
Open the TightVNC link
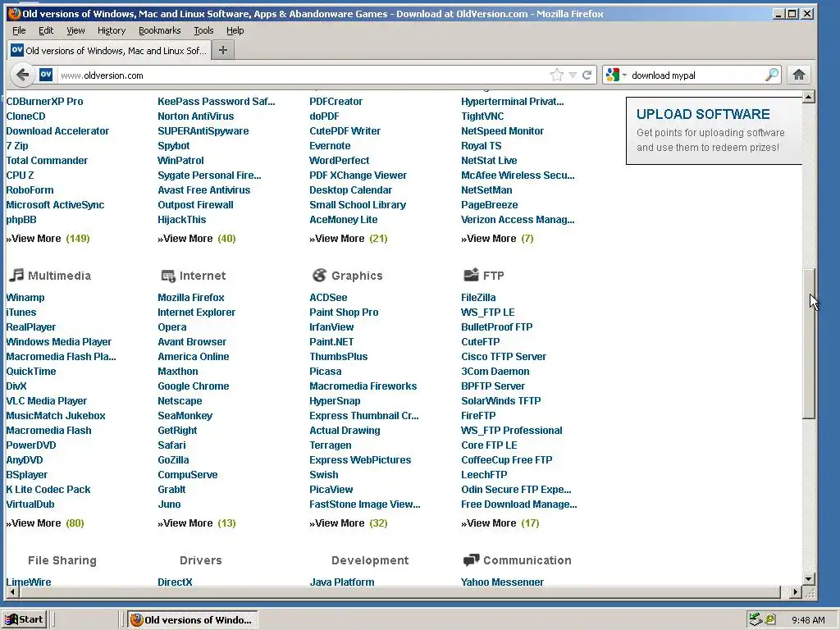[482, 116]
